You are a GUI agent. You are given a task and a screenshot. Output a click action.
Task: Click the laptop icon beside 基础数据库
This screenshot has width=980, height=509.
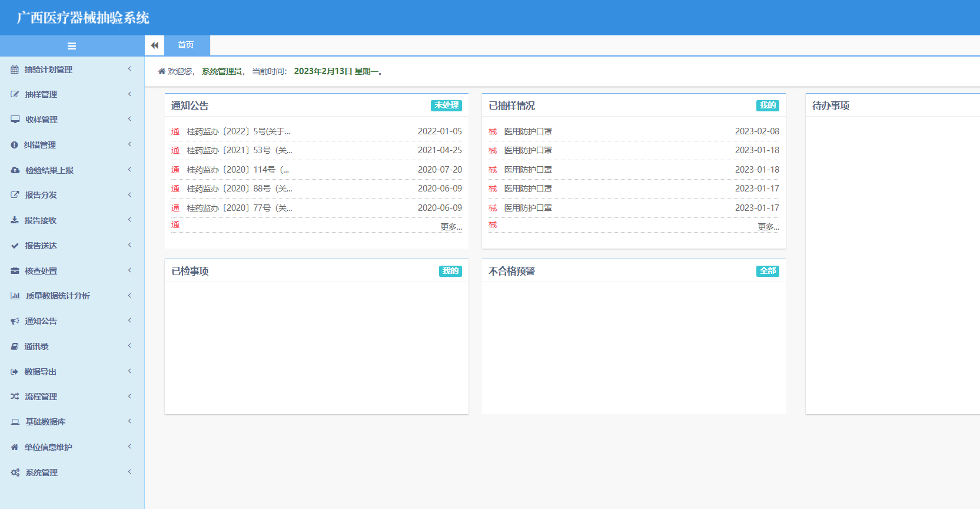(x=15, y=422)
